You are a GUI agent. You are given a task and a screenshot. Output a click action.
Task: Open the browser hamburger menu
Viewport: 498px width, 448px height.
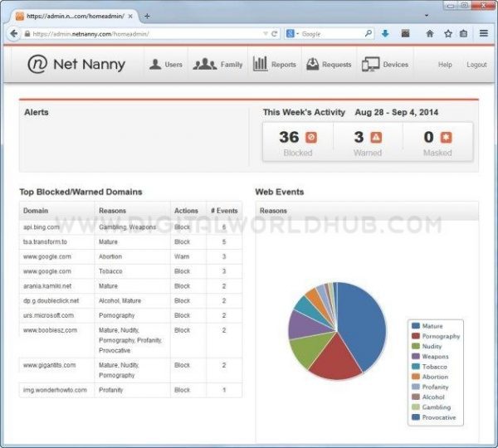pos(483,34)
